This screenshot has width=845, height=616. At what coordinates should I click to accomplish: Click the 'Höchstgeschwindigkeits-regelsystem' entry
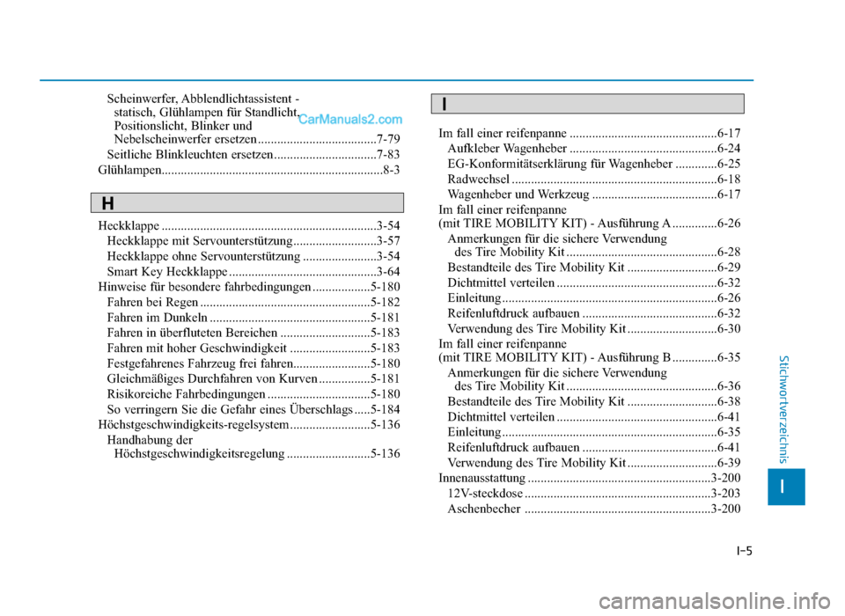coord(249,425)
